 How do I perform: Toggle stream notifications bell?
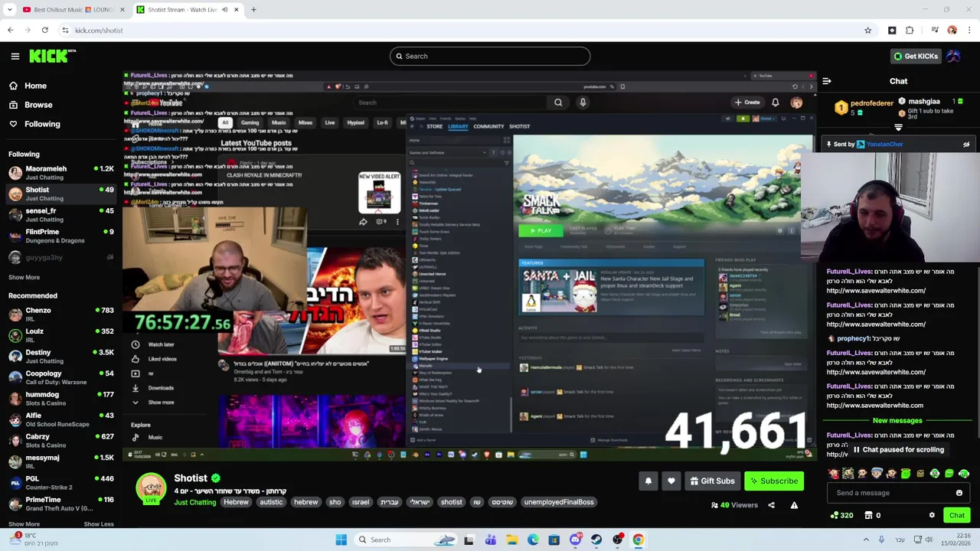648,481
